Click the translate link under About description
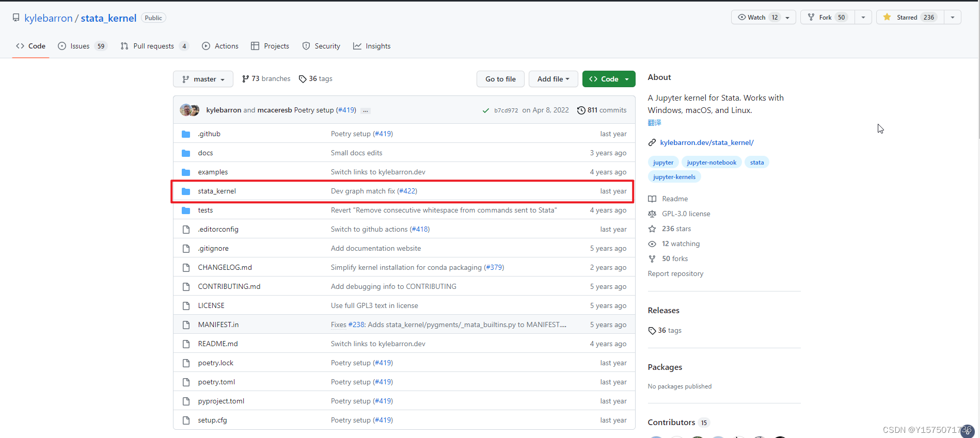This screenshot has width=980, height=438. (654, 123)
